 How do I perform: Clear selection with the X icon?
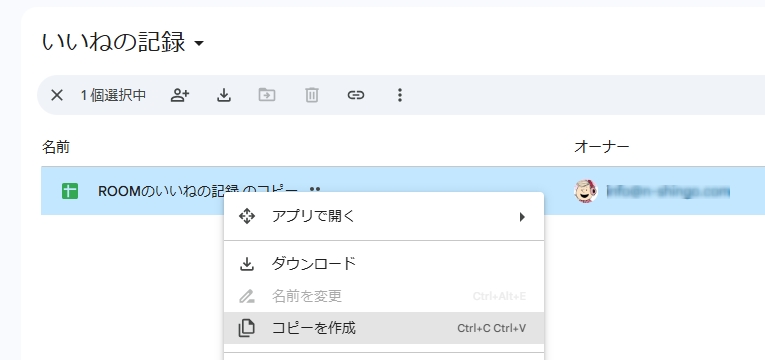tap(57, 95)
